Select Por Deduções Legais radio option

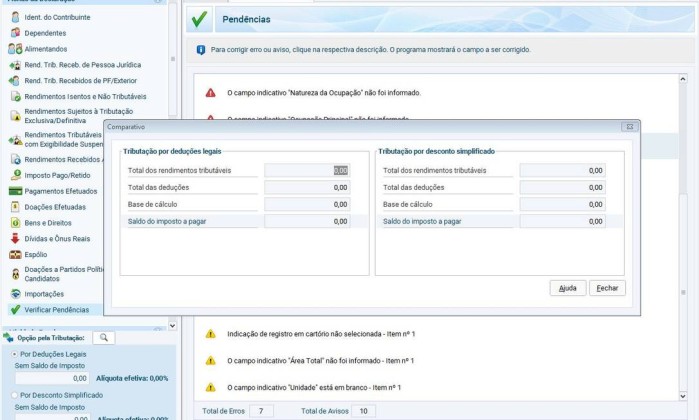pos(12,354)
